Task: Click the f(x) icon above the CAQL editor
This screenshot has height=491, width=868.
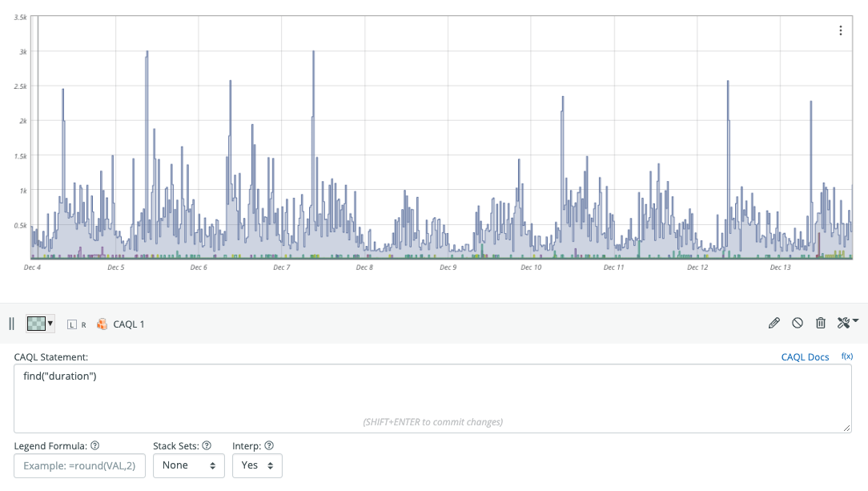Action: [x=847, y=357]
